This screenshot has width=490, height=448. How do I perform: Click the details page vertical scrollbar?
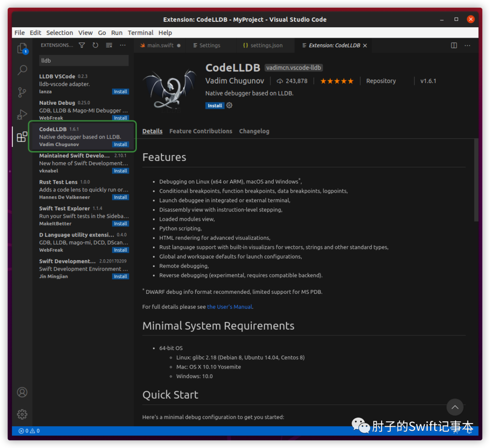click(476, 180)
